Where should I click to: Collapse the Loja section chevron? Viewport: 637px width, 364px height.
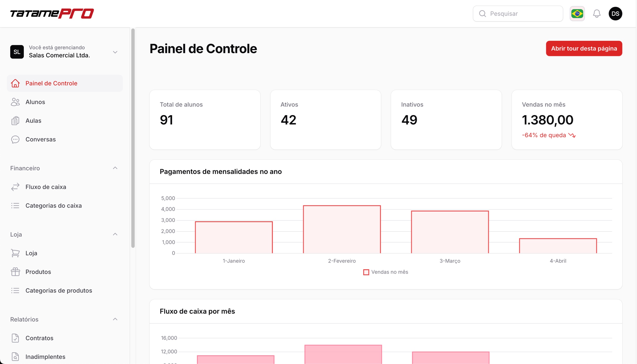[115, 234]
